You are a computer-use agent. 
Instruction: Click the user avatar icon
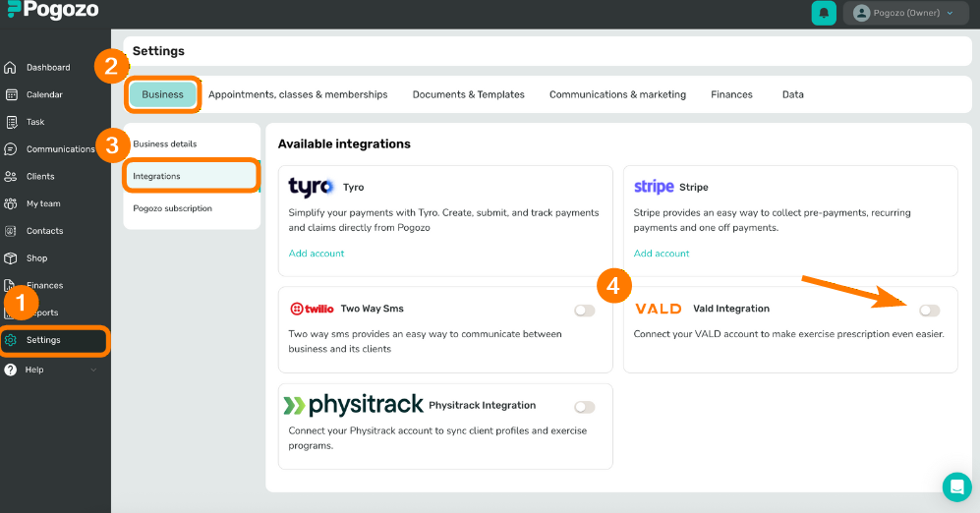(x=862, y=13)
